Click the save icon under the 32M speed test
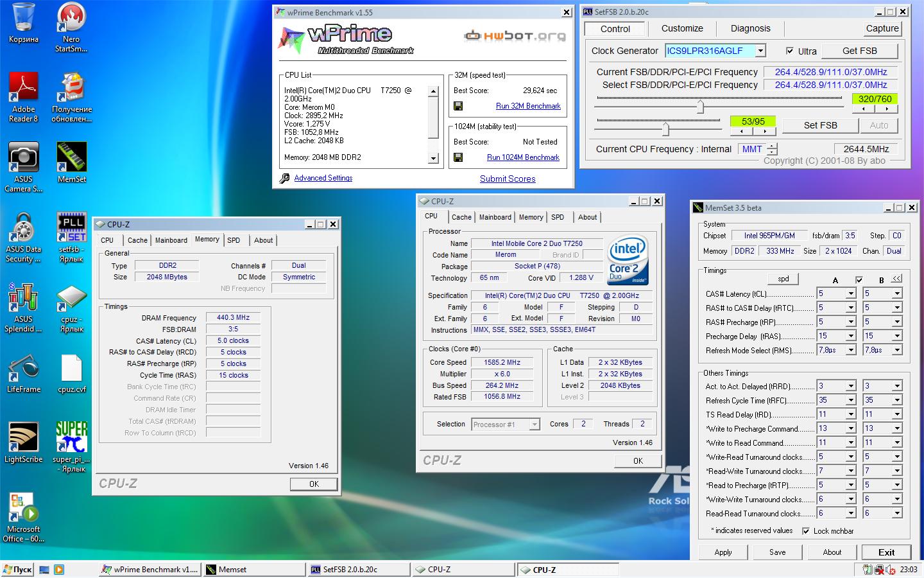The width and height of the screenshot is (924, 578). [458, 106]
